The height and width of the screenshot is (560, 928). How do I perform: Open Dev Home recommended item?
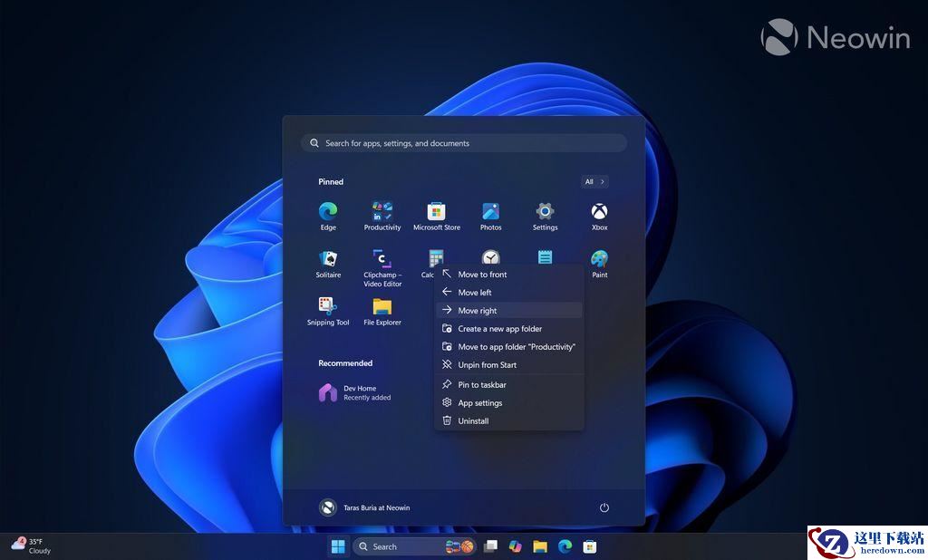[355, 392]
